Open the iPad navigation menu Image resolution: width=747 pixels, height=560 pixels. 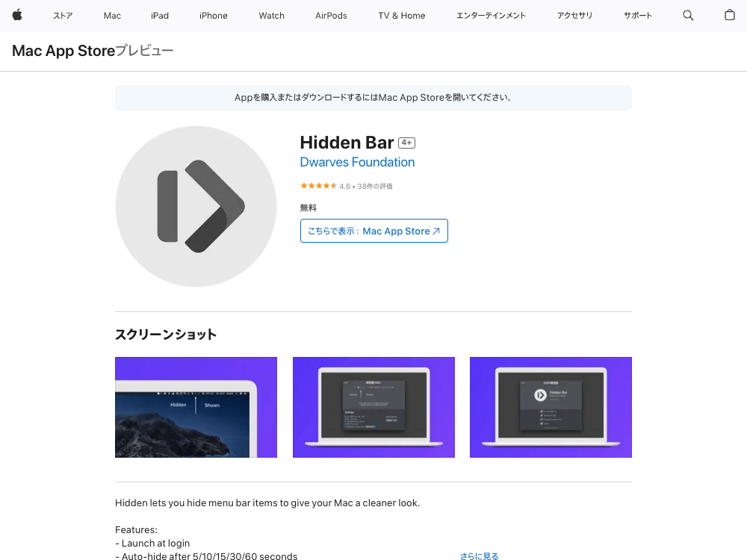[160, 15]
